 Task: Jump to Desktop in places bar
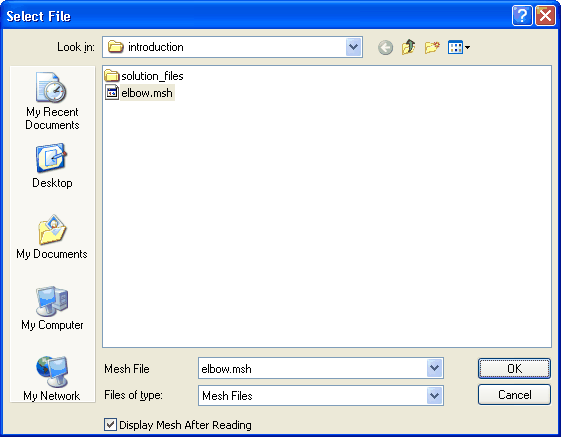[x=52, y=166]
